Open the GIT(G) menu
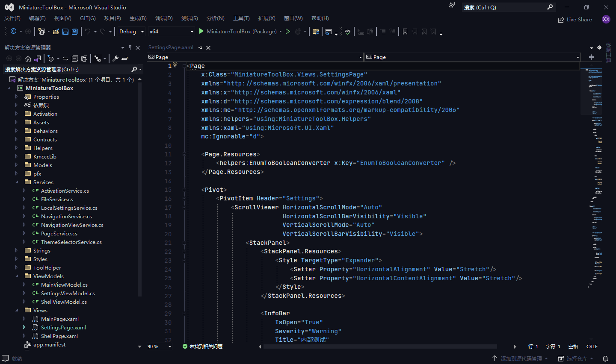 pyautogui.click(x=88, y=18)
